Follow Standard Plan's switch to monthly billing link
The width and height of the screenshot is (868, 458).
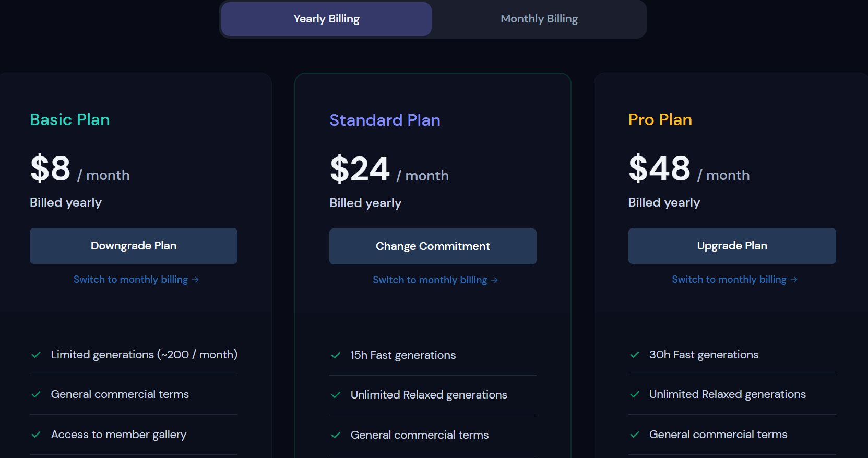pos(435,280)
